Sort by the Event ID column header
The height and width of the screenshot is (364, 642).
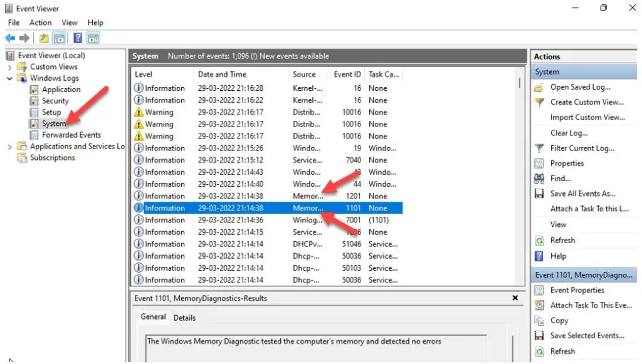click(x=346, y=74)
